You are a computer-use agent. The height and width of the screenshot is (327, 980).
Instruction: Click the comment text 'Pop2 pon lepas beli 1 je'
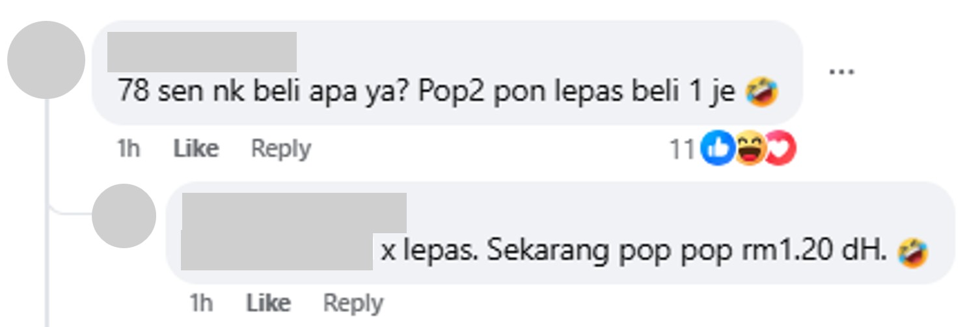click(x=577, y=92)
